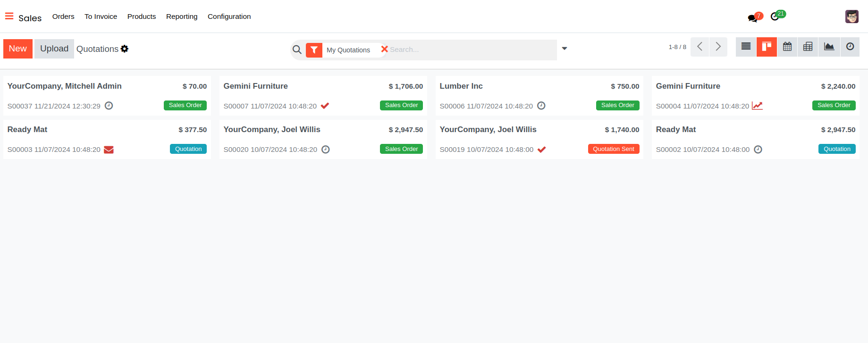Image resolution: width=868 pixels, height=343 pixels.
Task: Expand the search options dropdown arrow
Action: coord(564,49)
